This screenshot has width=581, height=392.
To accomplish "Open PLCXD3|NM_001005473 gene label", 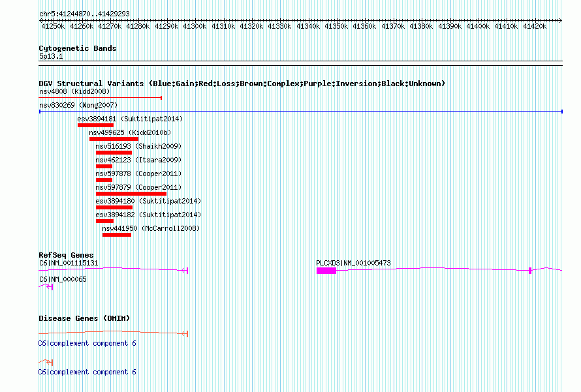I will (353, 264).
